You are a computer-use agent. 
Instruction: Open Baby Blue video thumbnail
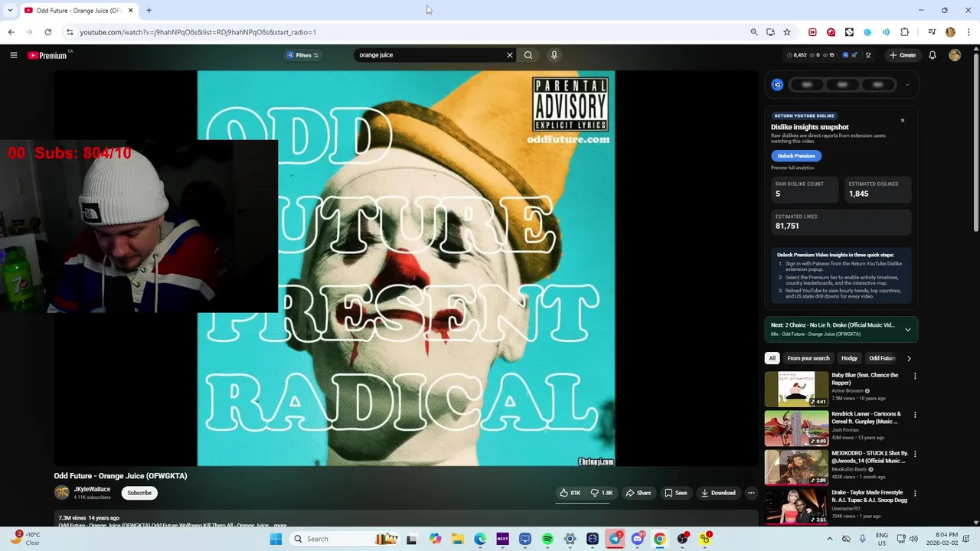point(796,390)
